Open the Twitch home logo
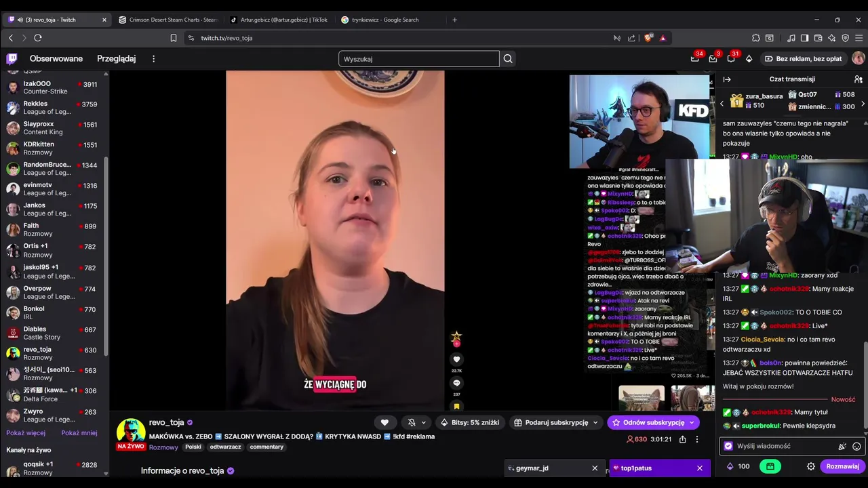The width and height of the screenshot is (868, 488). 12,59
